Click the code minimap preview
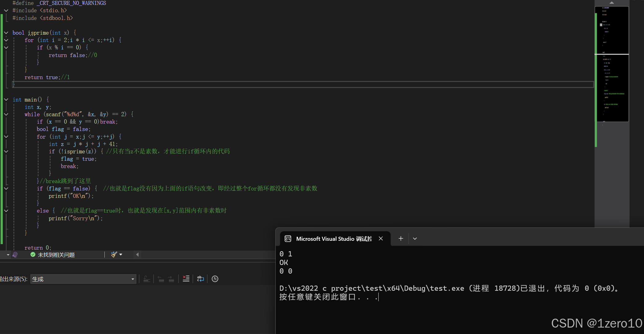 pyautogui.click(x=612, y=64)
